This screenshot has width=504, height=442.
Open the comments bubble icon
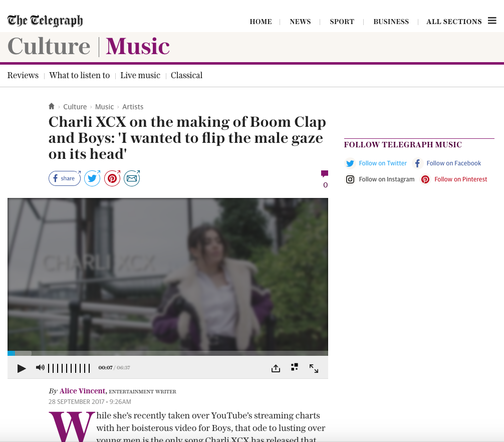(325, 173)
